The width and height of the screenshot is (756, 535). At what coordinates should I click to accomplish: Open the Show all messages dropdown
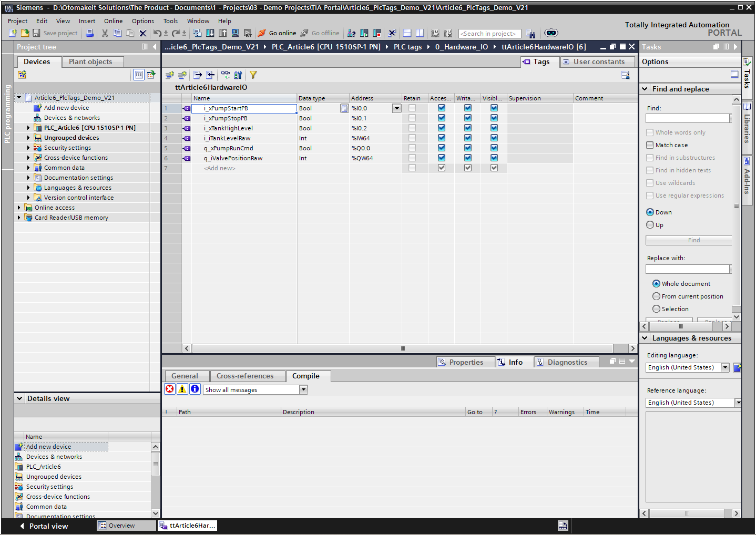303,389
